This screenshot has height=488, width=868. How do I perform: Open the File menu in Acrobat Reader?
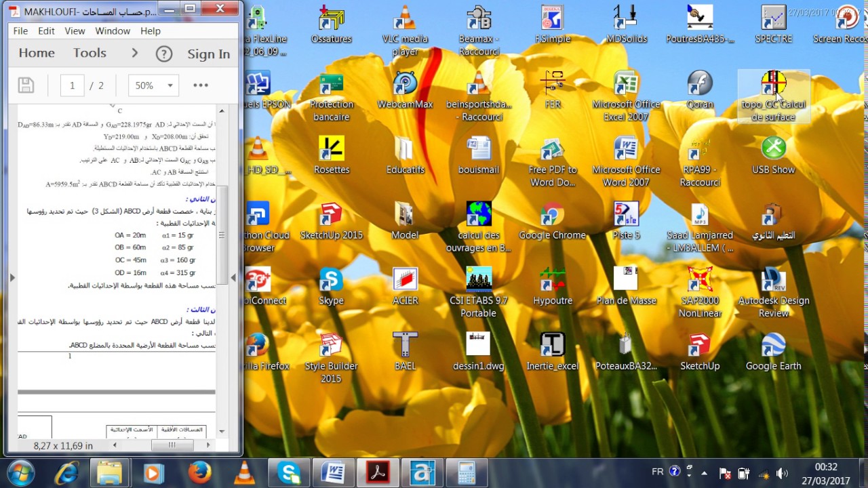[20, 31]
